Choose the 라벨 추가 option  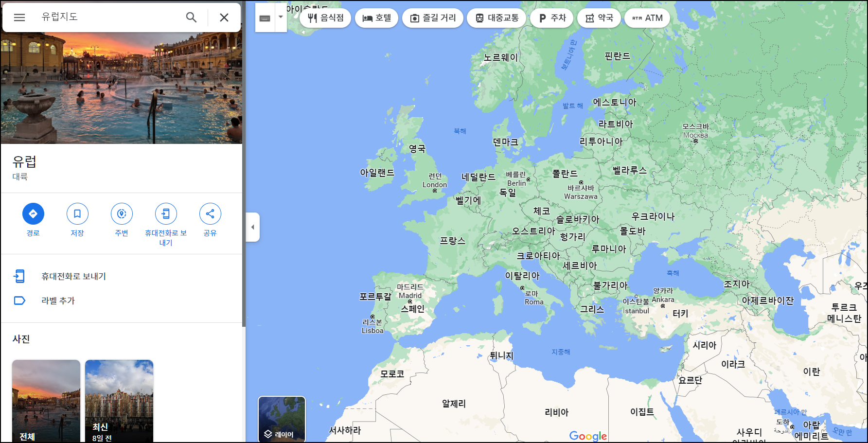(122, 301)
